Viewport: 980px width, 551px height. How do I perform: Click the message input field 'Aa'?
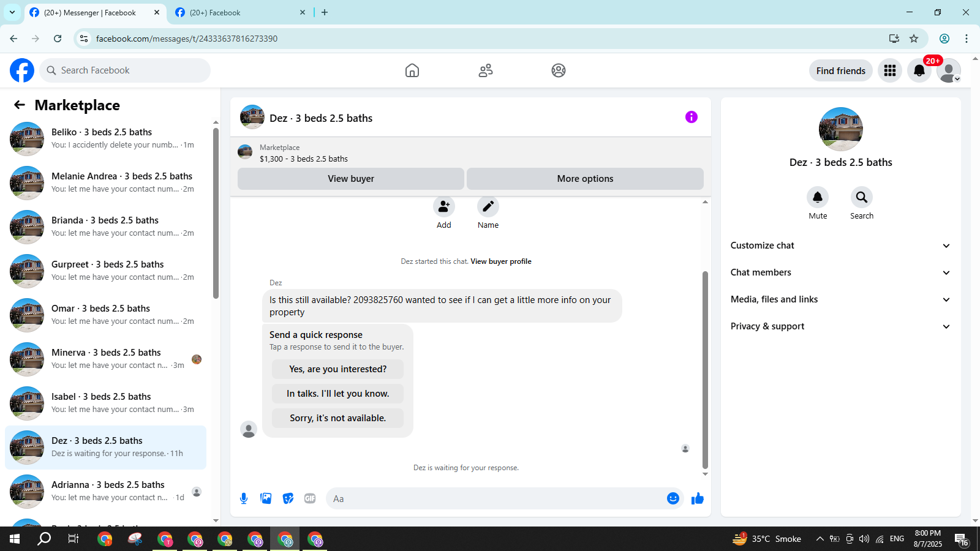click(497, 498)
